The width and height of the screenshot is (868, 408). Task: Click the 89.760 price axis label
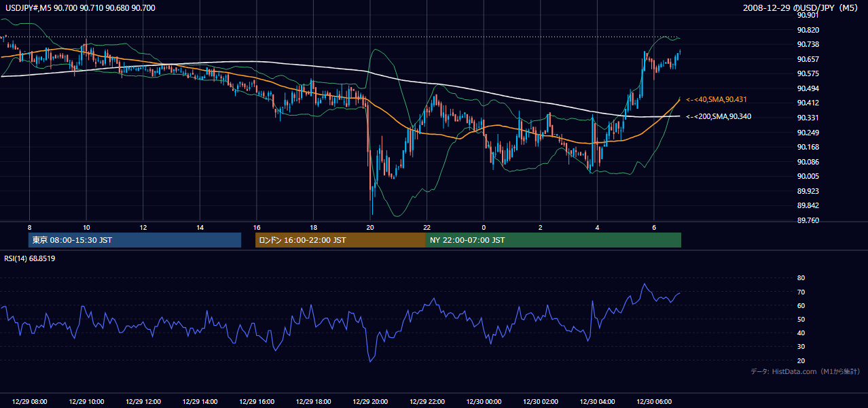pyautogui.click(x=808, y=220)
